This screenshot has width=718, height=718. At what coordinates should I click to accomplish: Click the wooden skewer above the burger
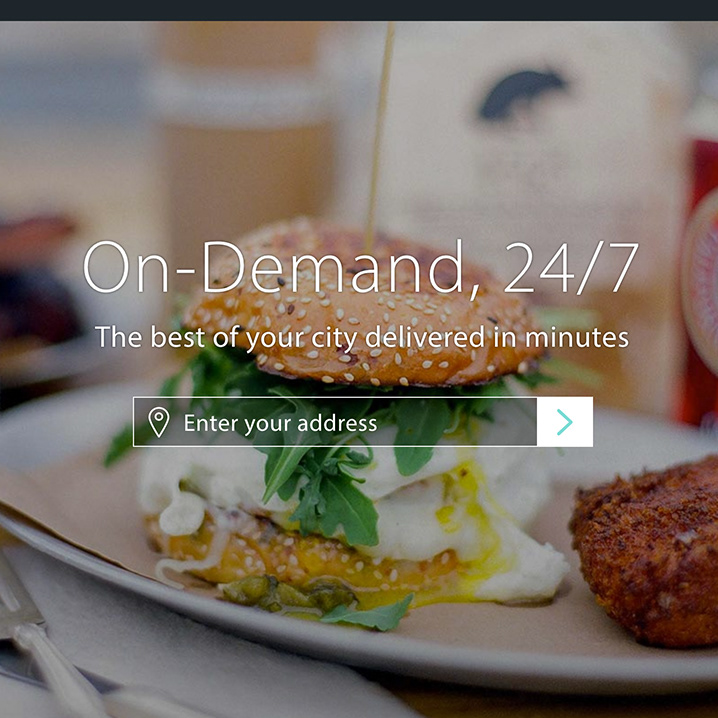pyautogui.click(x=379, y=133)
